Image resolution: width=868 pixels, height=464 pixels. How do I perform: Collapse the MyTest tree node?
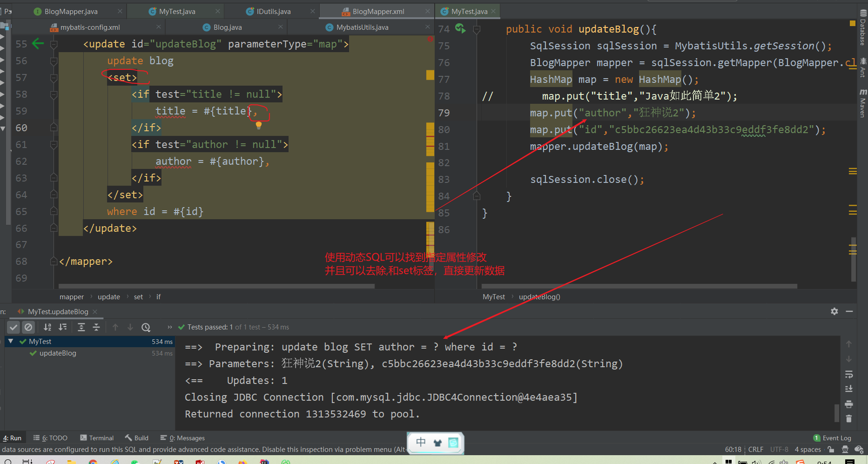pyautogui.click(x=11, y=341)
